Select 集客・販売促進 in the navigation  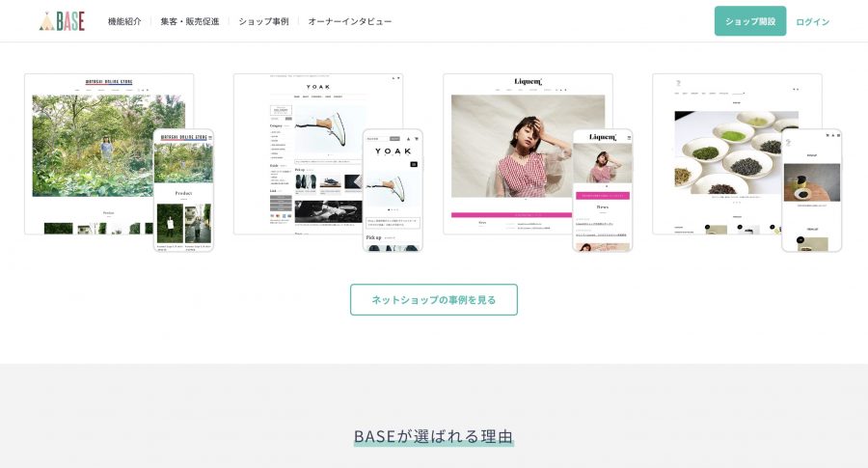[x=190, y=21]
